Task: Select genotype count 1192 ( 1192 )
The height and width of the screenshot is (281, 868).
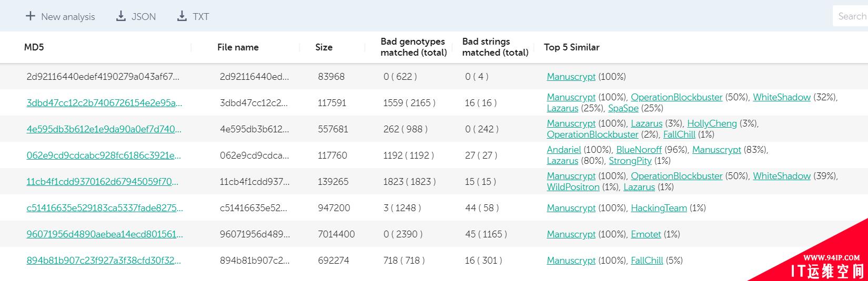Action: coord(409,155)
